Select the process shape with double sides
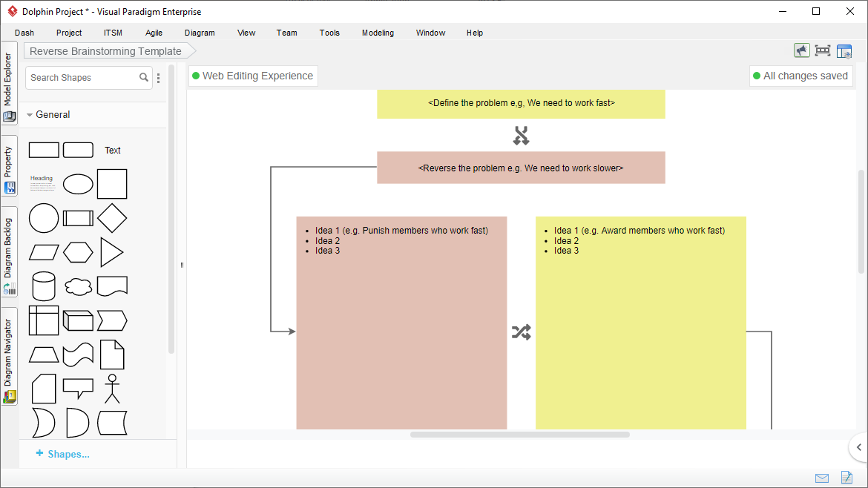This screenshot has height=488, width=868. pyautogui.click(x=78, y=218)
